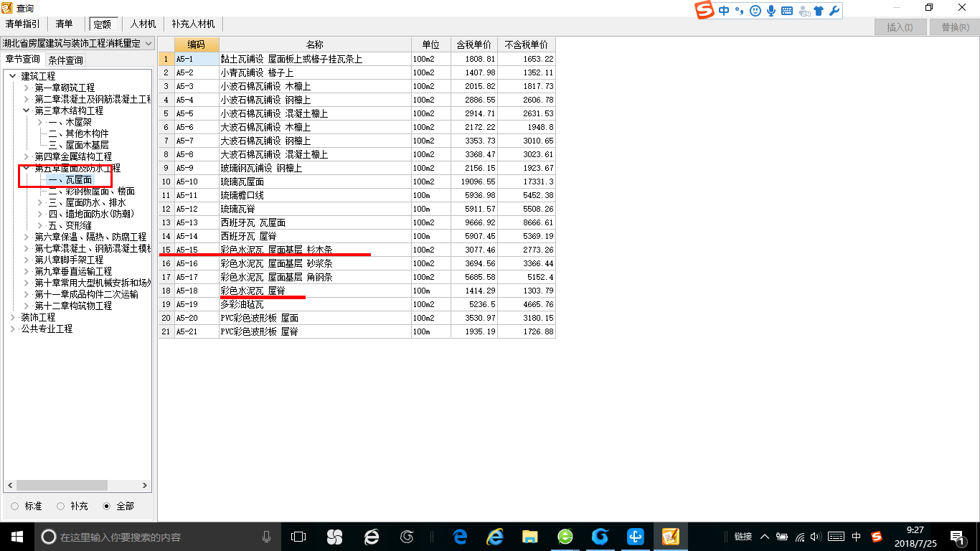The height and width of the screenshot is (551, 980).
Task: Select row A5-15 彩色水泥瓦 杉木条
Action: point(357,250)
